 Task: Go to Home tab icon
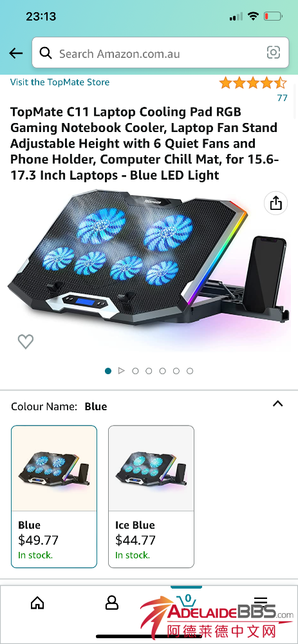coord(37,603)
